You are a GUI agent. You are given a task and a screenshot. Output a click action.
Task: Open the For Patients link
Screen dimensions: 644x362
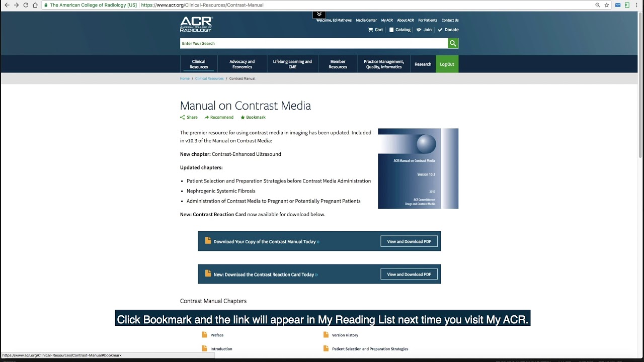[428, 20]
